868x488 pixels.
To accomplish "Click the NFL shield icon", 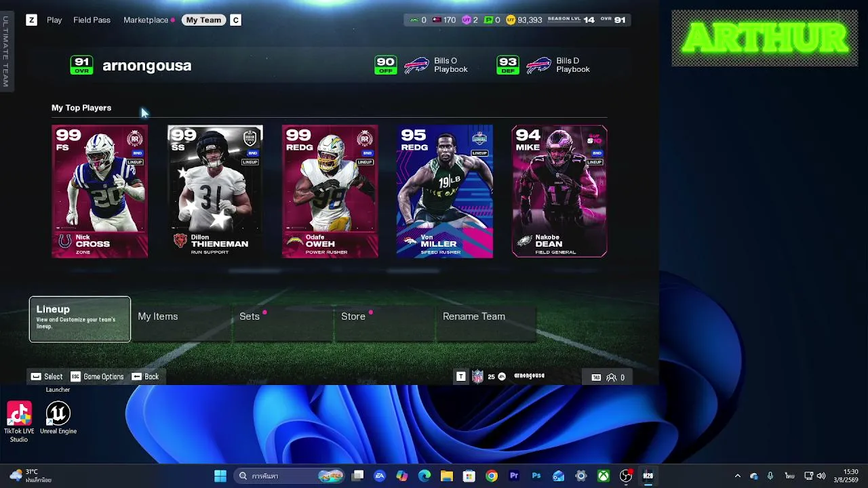I will (x=477, y=377).
